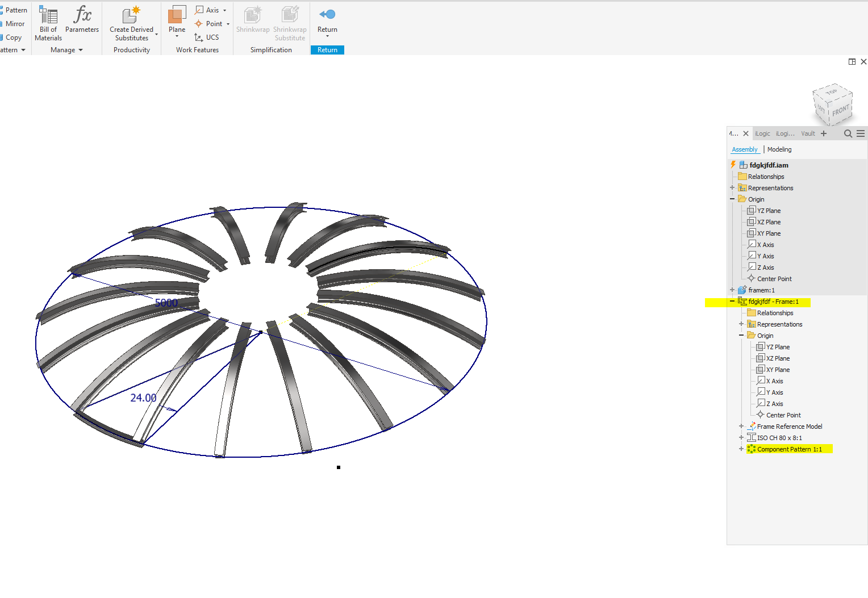Click the Pattern command
Image resolution: width=868 pixels, height=598 pixels.
coord(14,10)
